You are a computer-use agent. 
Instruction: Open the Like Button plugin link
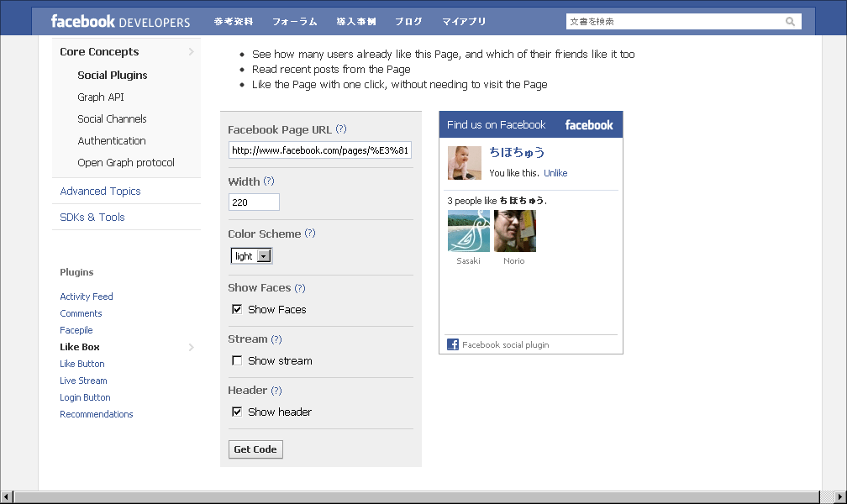[82, 364]
